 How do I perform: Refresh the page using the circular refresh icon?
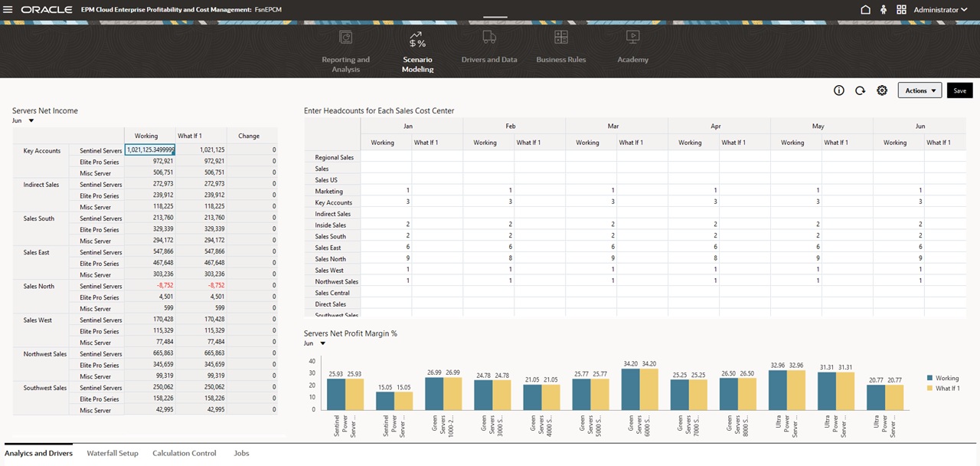coord(860,90)
